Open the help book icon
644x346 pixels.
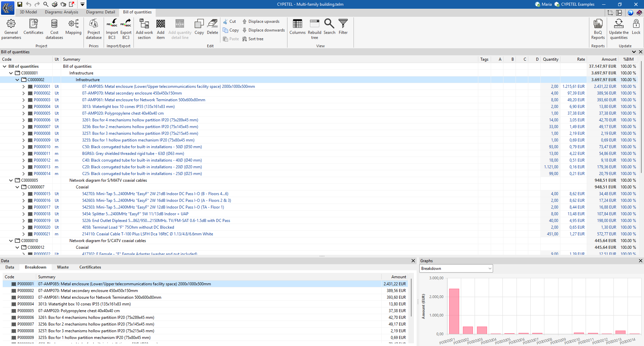[x=639, y=13]
